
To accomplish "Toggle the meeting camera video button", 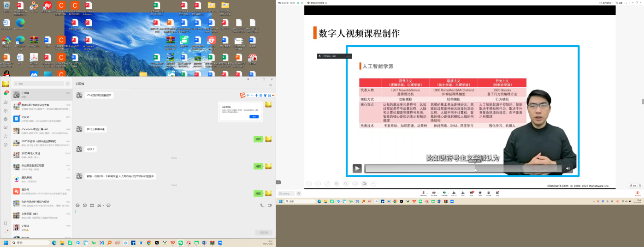I will (x=433, y=193).
